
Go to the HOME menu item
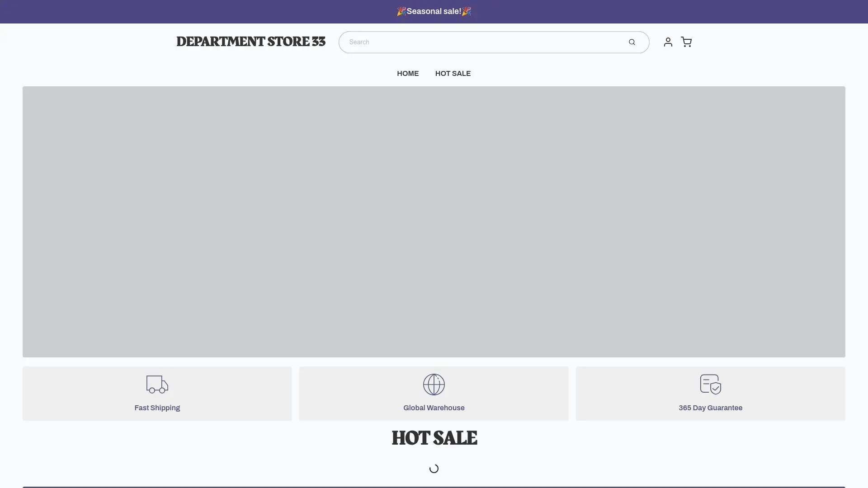click(x=408, y=74)
